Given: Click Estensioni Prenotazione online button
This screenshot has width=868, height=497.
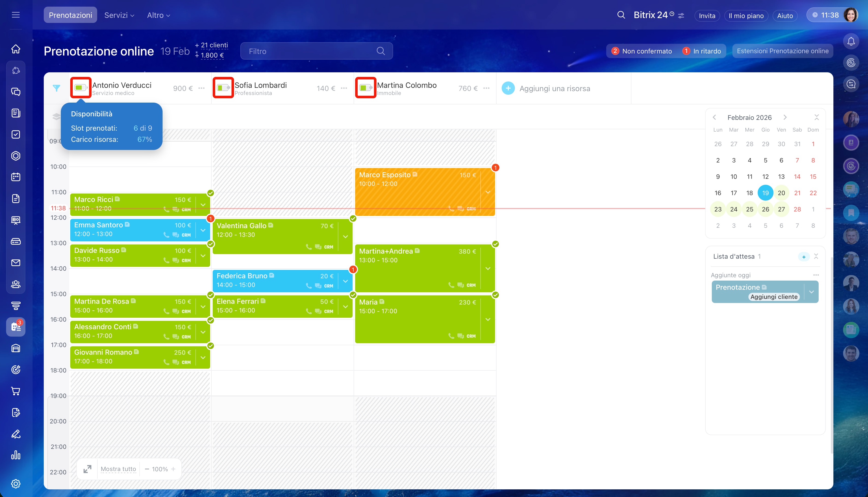Looking at the screenshot, I should click(x=782, y=51).
